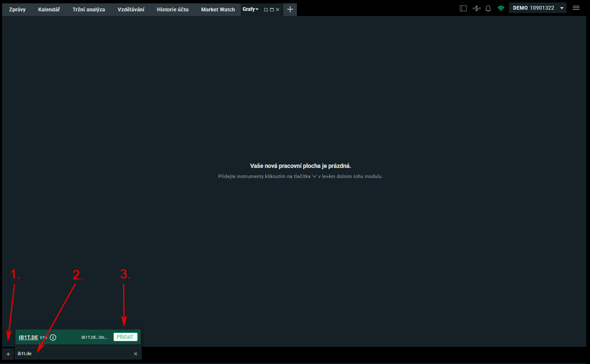This screenshot has width=590, height=364.
Task: Open the hamburger main menu
Action: tap(576, 8)
